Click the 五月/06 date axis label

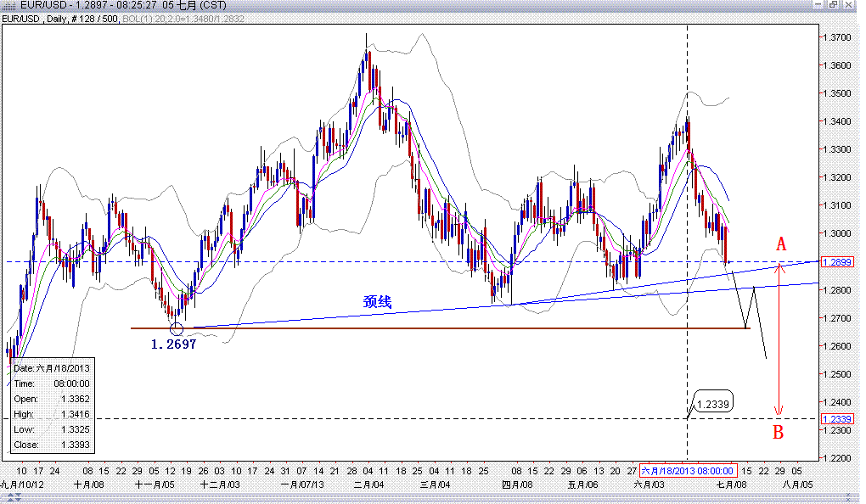coord(582,484)
